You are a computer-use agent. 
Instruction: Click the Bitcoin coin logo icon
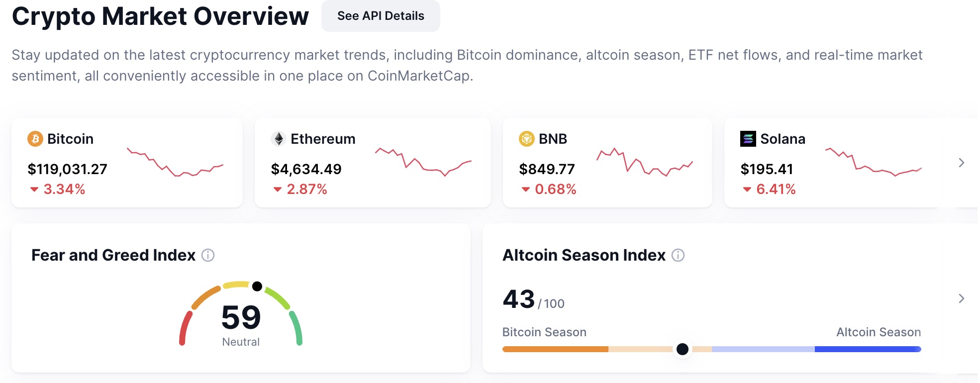click(35, 139)
